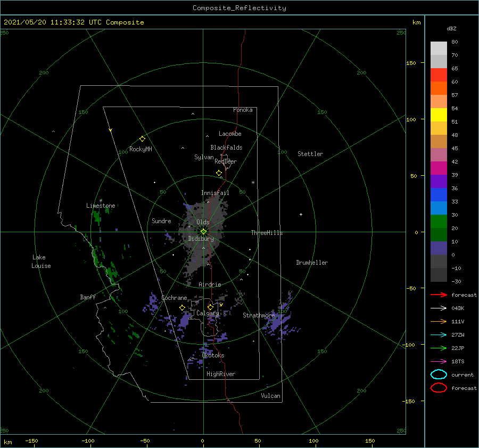The height and width of the screenshot is (448, 479).
Task: Click the asterisk marker east of Innisfail
Action: coord(253,183)
